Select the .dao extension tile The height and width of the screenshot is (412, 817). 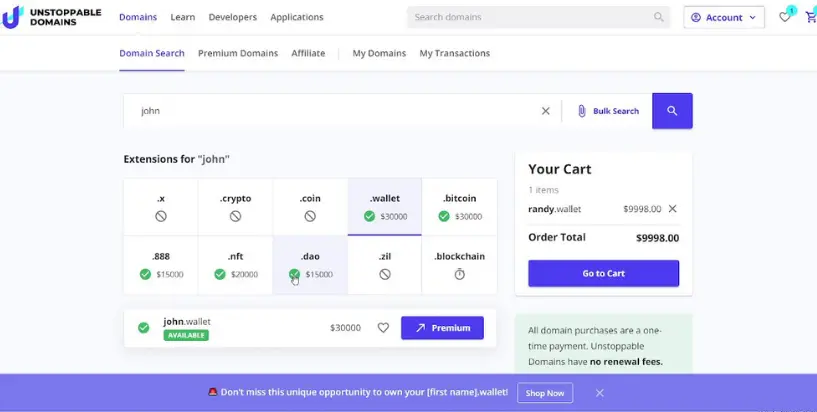coord(310,265)
